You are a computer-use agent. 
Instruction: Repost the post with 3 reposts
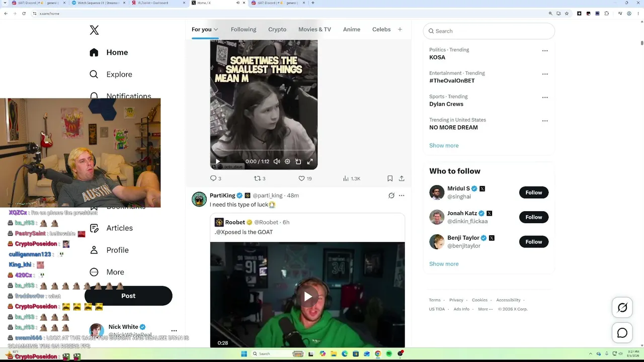pos(260,178)
